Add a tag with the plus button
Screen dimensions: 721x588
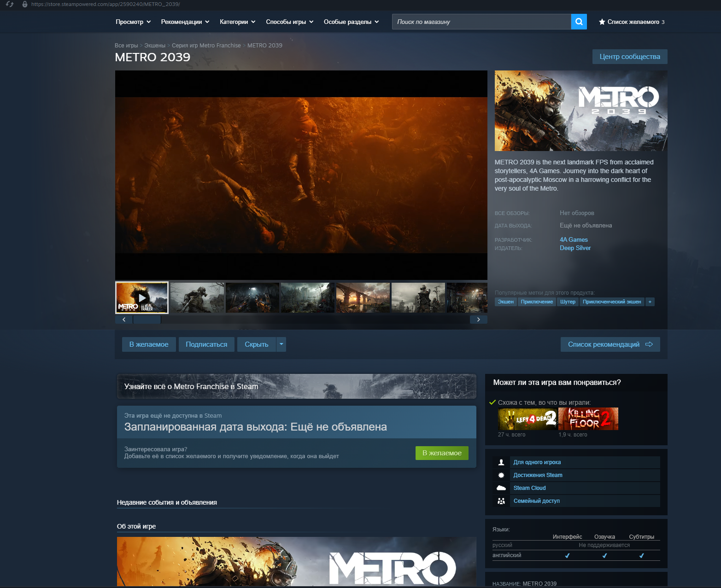[650, 302]
